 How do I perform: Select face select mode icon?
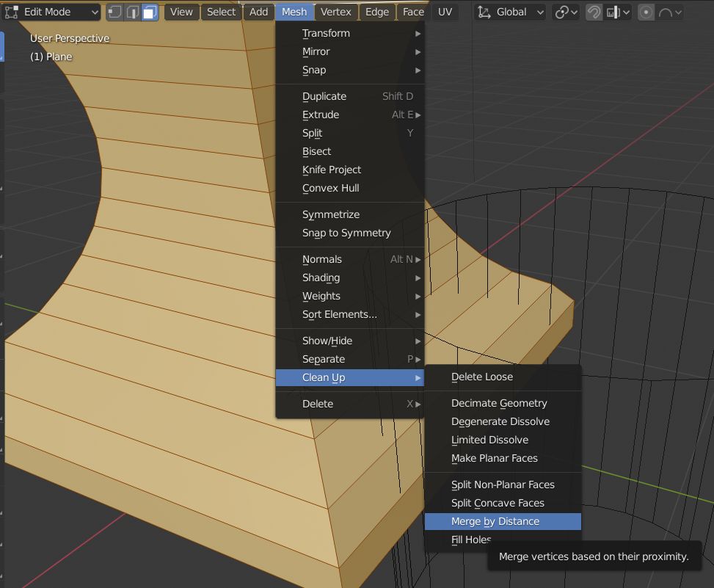click(150, 12)
